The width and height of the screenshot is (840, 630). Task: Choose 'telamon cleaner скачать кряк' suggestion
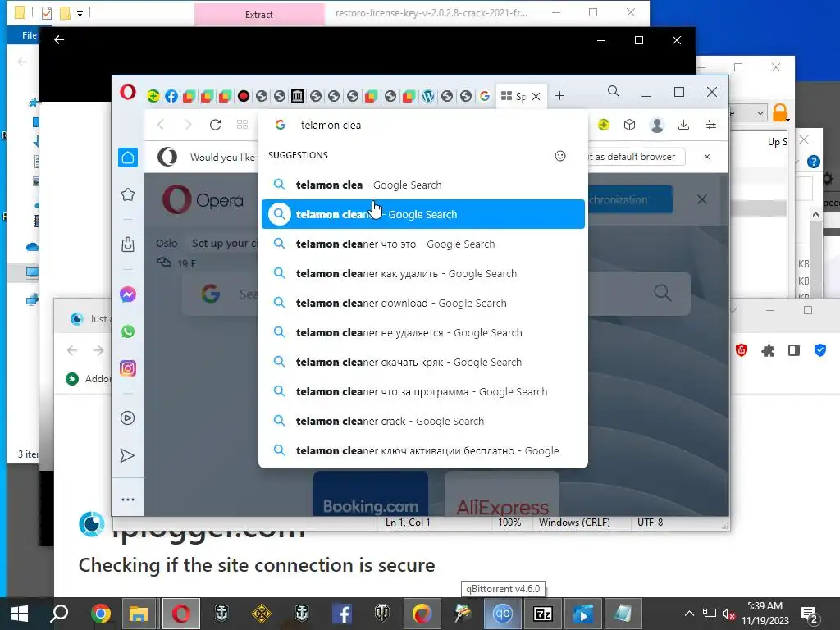click(423, 362)
